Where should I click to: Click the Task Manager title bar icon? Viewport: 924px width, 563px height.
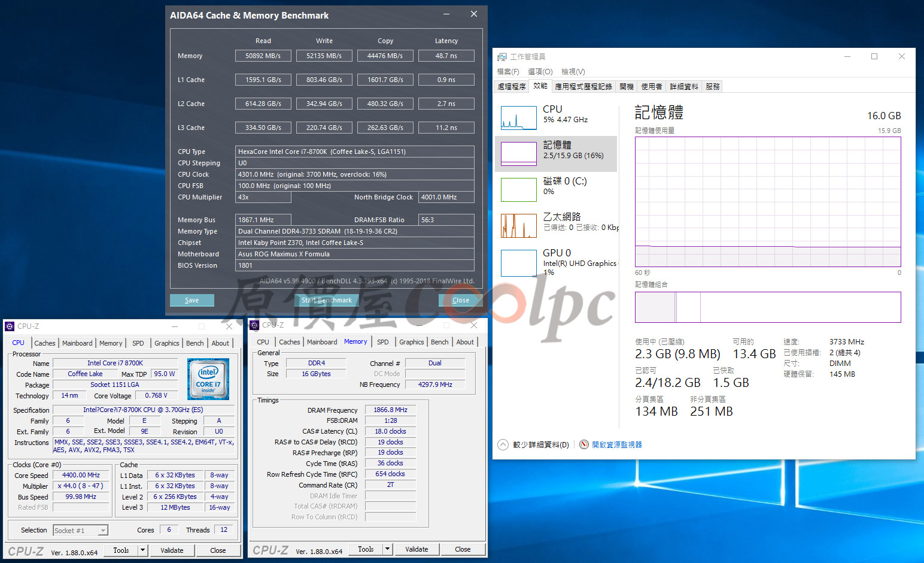pos(502,57)
